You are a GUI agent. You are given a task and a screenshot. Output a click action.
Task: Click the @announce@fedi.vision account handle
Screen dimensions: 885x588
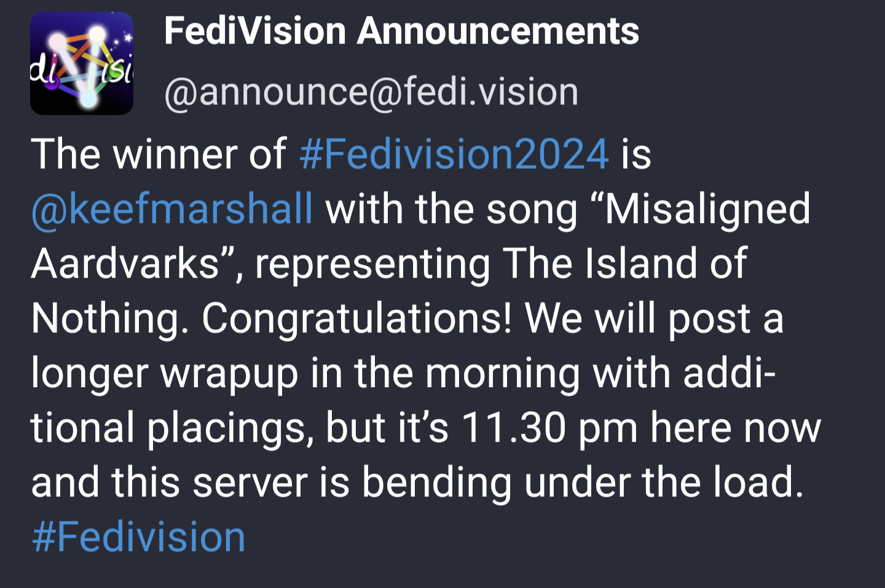point(371,92)
